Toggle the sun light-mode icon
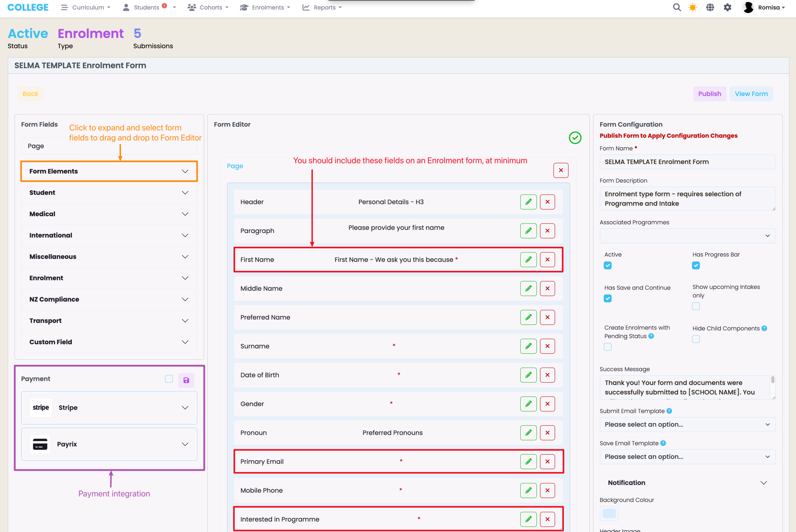Viewport: 796px width, 532px height. pos(692,7)
